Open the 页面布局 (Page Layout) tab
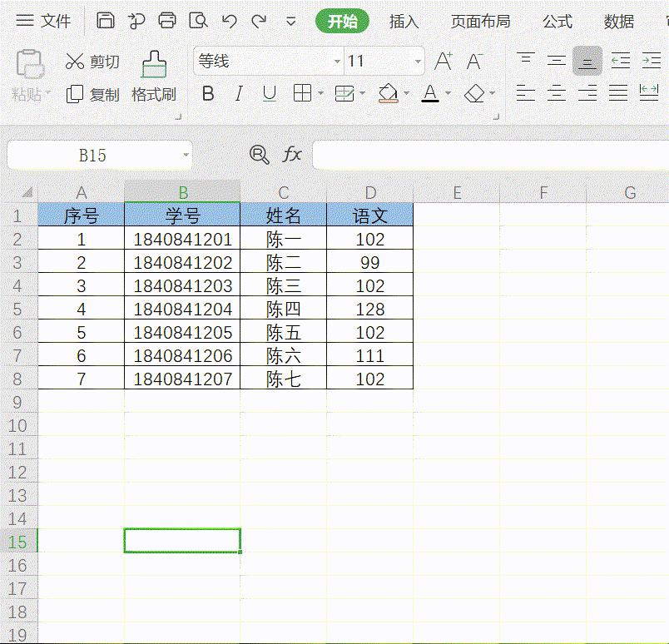The height and width of the screenshot is (644, 669). (x=480, y=22)
